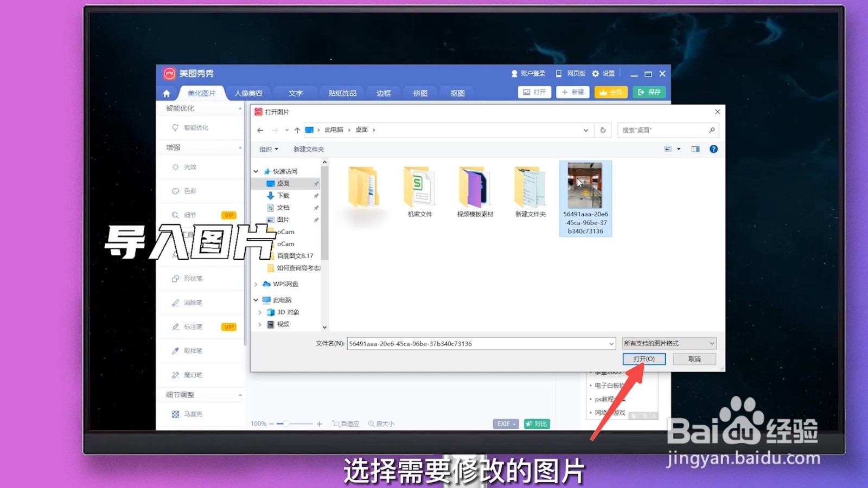
Task: Switch to 人像美容 tab
Action: coord(248,93)
